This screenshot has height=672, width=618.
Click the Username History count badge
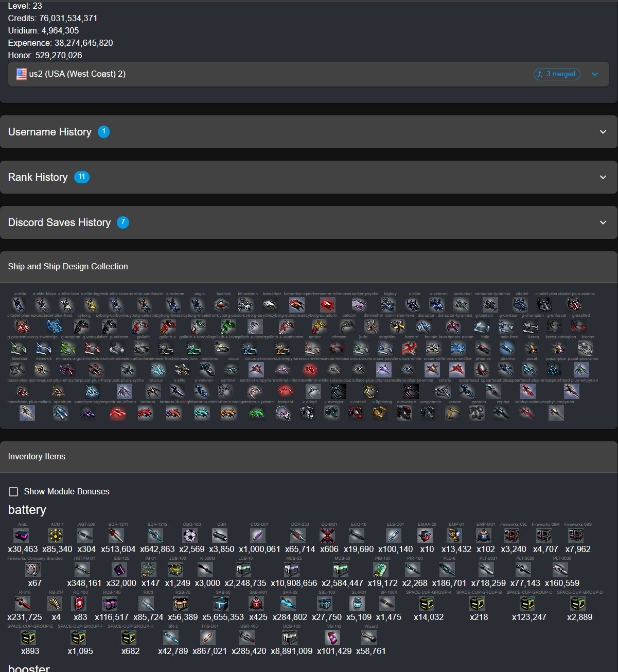[103, 132]
